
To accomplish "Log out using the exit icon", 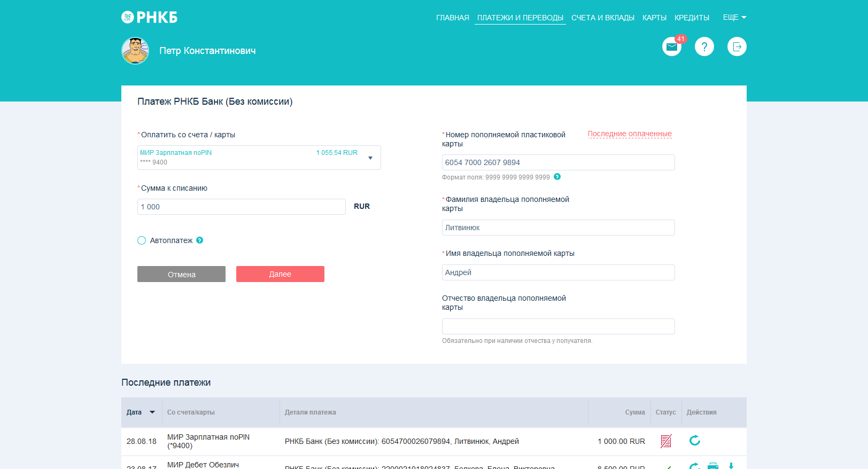I will click(737, 47).
